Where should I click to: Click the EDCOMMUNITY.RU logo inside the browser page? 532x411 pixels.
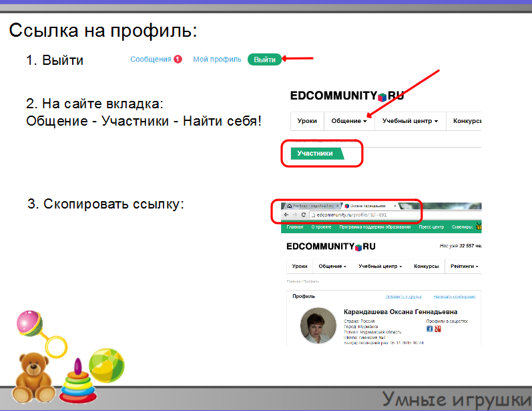331,247
